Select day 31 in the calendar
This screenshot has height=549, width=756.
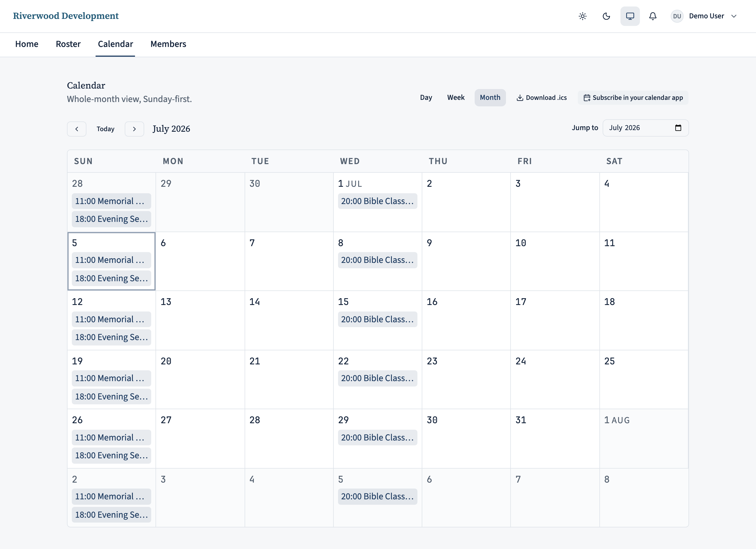555,439
